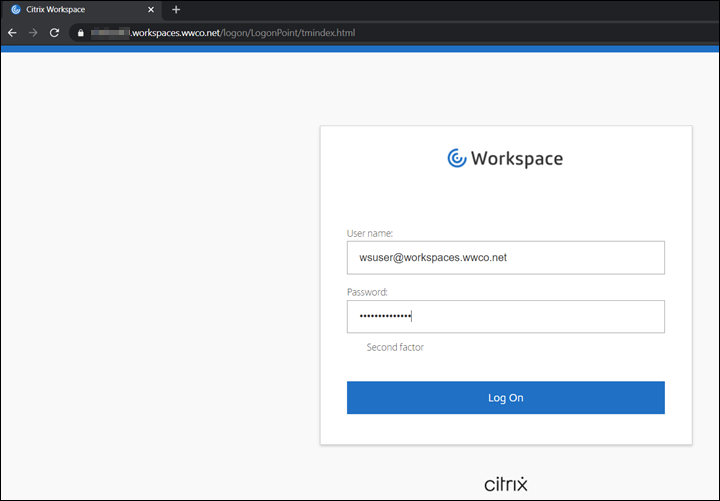Close the Citrix Workspace tab

[151, 9]
